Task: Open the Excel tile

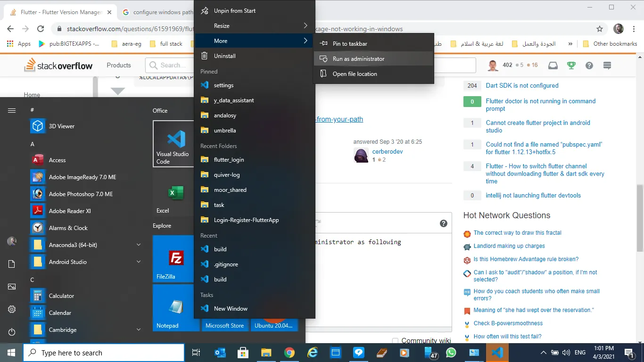Action: tap(173, 193)
